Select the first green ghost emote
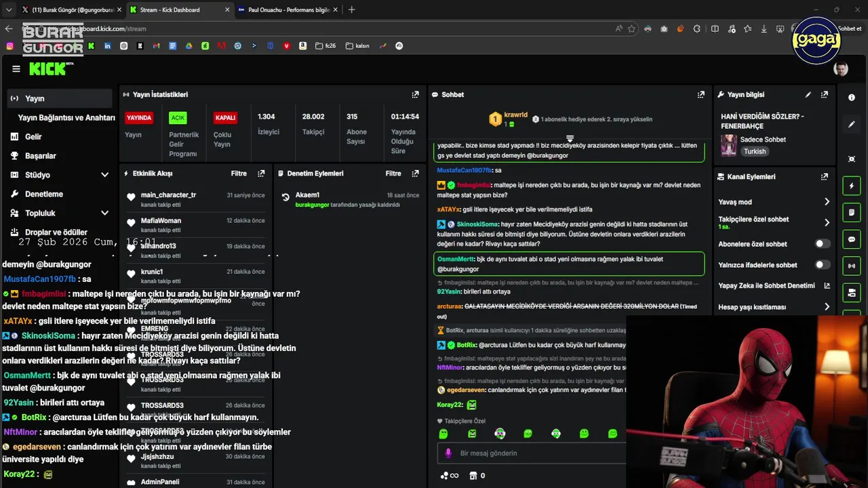Viewport: 868px width, 488px height. (443, 434)
